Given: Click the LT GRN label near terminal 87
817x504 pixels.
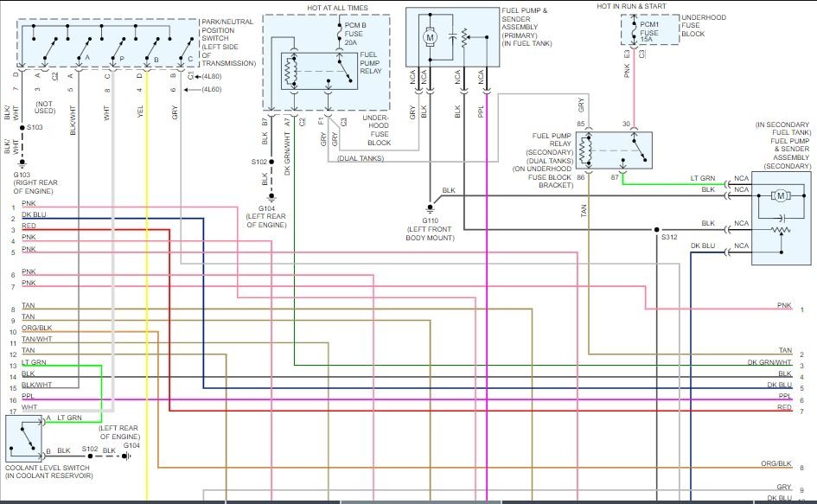Looking at the screenshot, I should pyautogui.click(x=703, y=178).
